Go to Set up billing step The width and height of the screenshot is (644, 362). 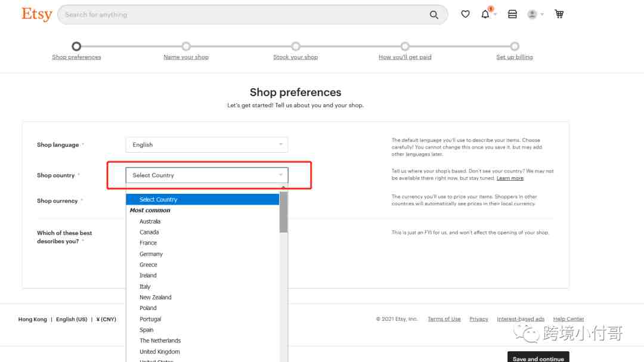(x=515, y=57)
